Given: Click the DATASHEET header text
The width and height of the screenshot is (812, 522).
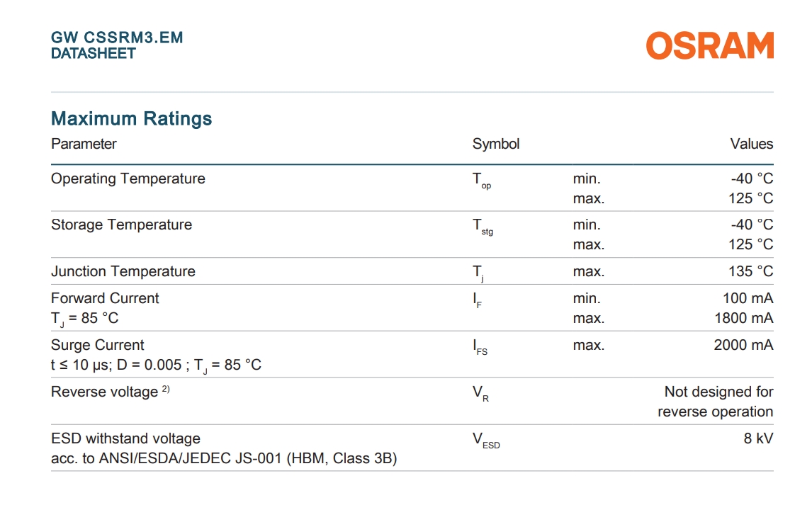Looking at the screenshot, I should [93, 53].
